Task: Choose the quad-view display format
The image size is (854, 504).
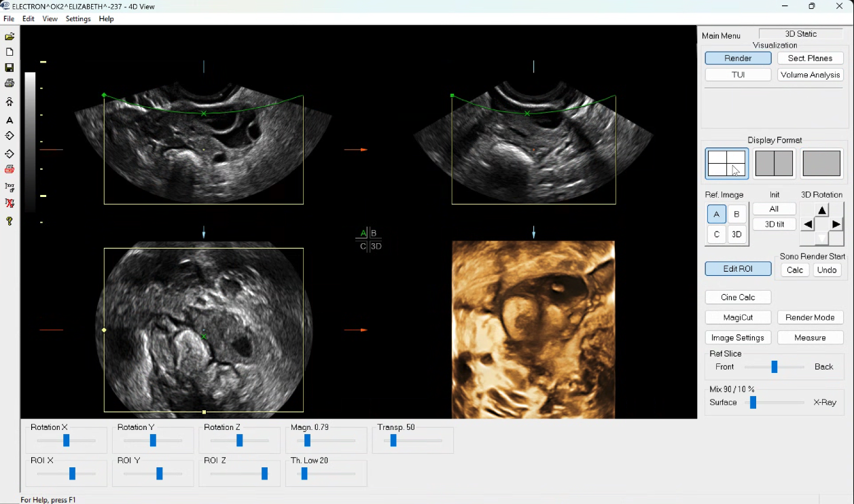Action: [726, 164]
